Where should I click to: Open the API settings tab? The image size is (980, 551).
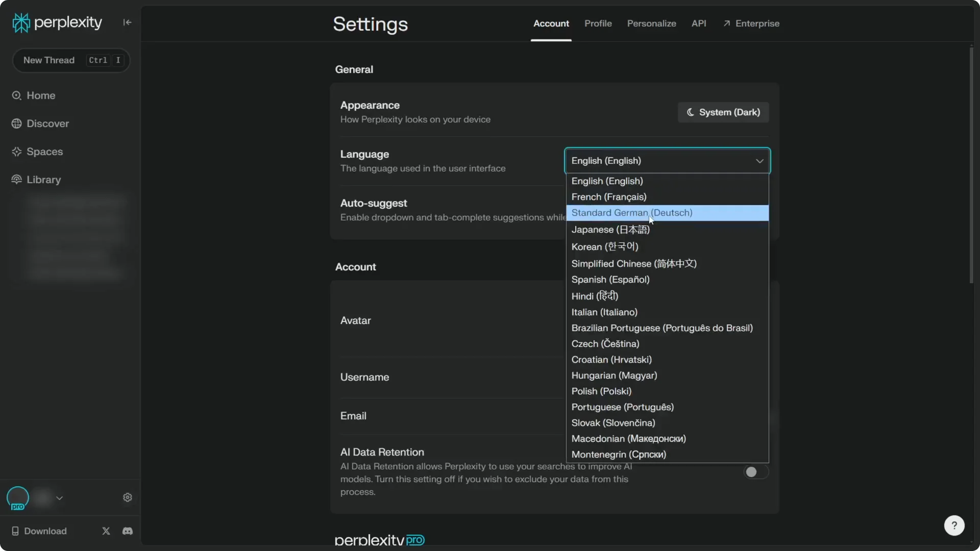tap(699, 23)
